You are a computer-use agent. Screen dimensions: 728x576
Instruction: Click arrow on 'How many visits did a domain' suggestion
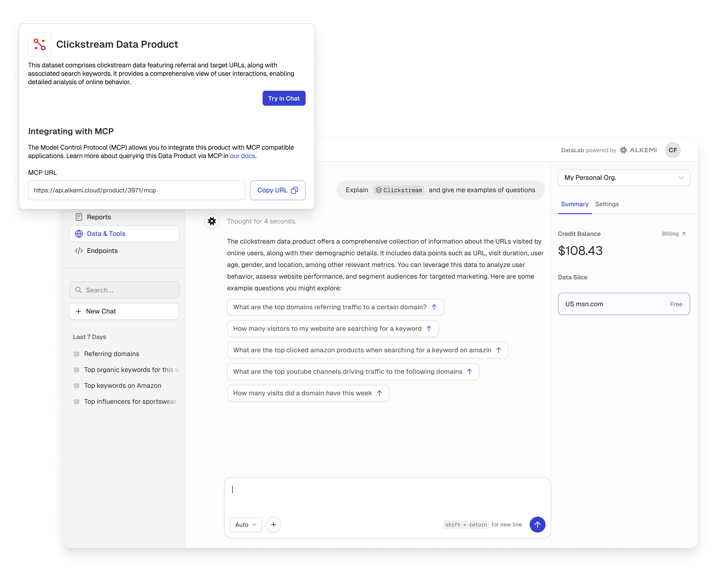[379, 393]
